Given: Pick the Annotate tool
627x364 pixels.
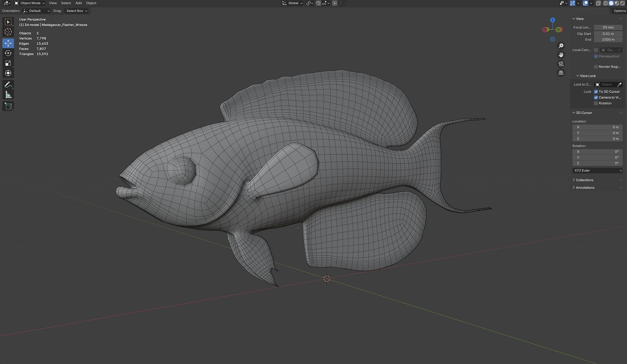Looking at the screenshot, I should click(x=8, y=84).
